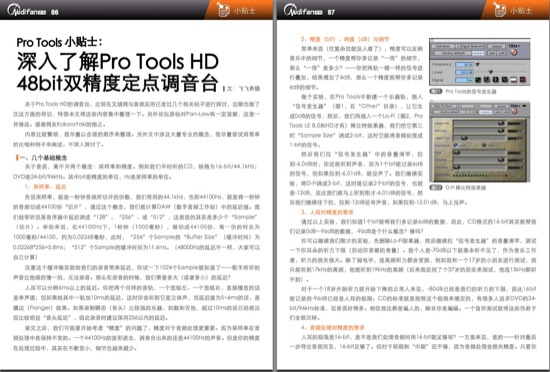
Task: Click Bypass in the Signal Generator window
Action: [x=496, y=46]
